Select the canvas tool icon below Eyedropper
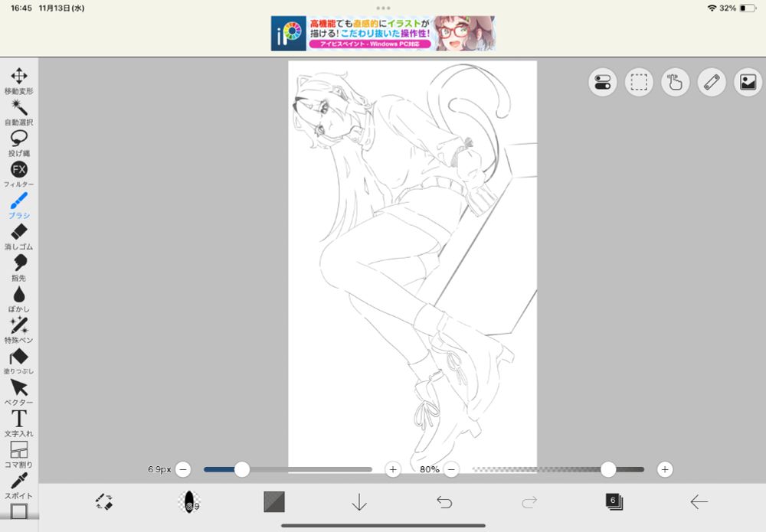The height and width of the screenshot is (532, 766). click(x=19, y=511)
